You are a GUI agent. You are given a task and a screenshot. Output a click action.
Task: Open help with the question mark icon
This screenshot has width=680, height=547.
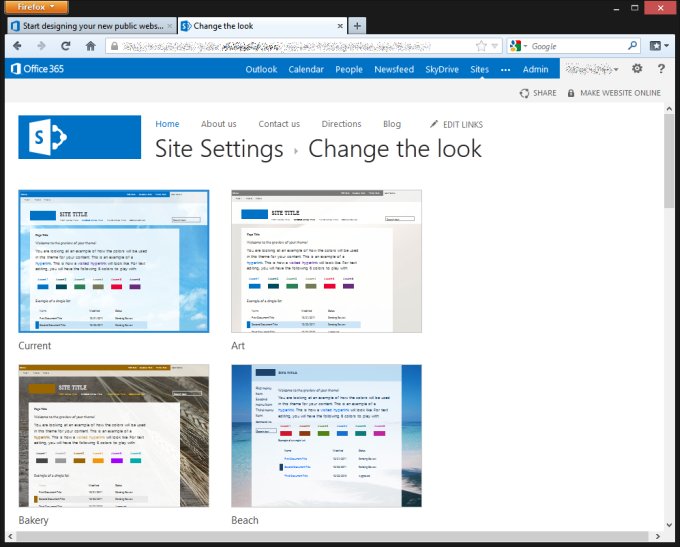coord(661,69)
